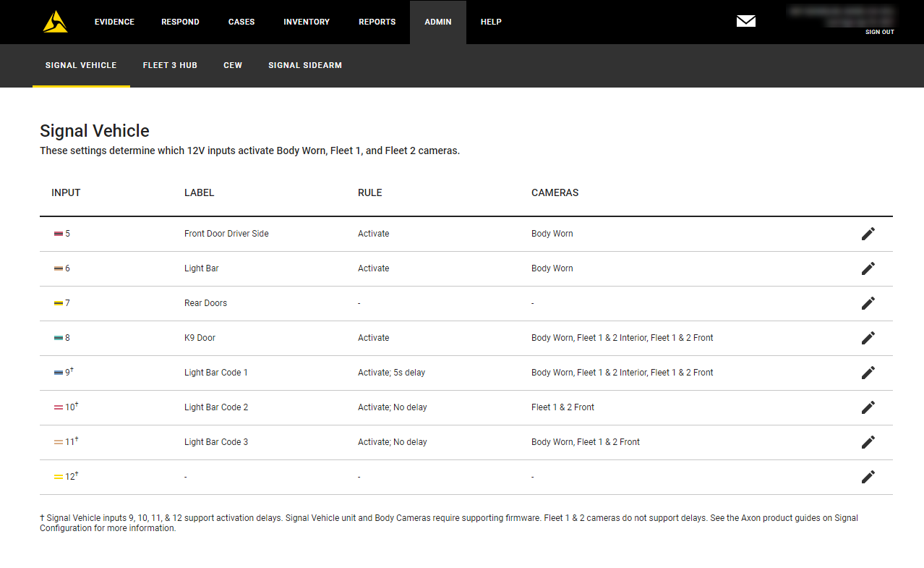Click input 5 wire color marker
Image resolution: width=924 pixels, height=568 pixels.
[59, 234]
